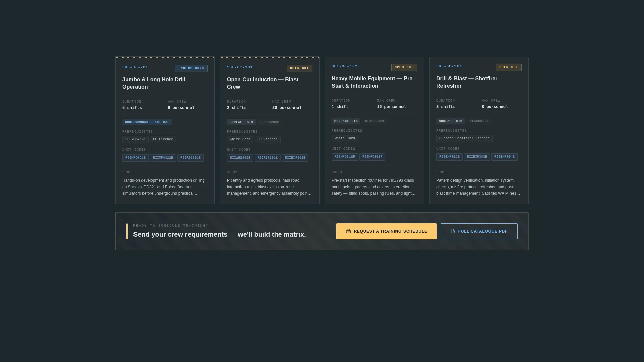Click the '20 personnel' max crew value

287,108
